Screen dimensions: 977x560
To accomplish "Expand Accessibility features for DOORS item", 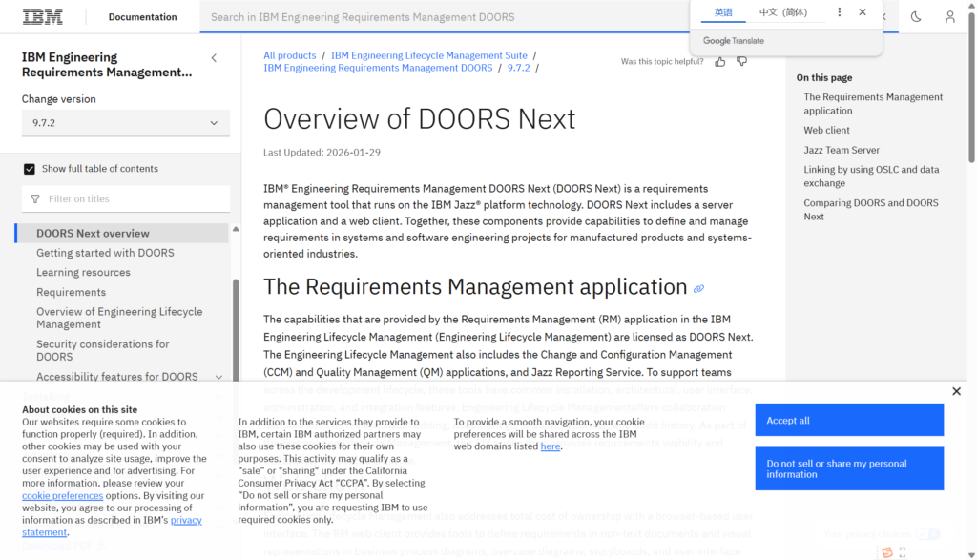I will 218,377.
